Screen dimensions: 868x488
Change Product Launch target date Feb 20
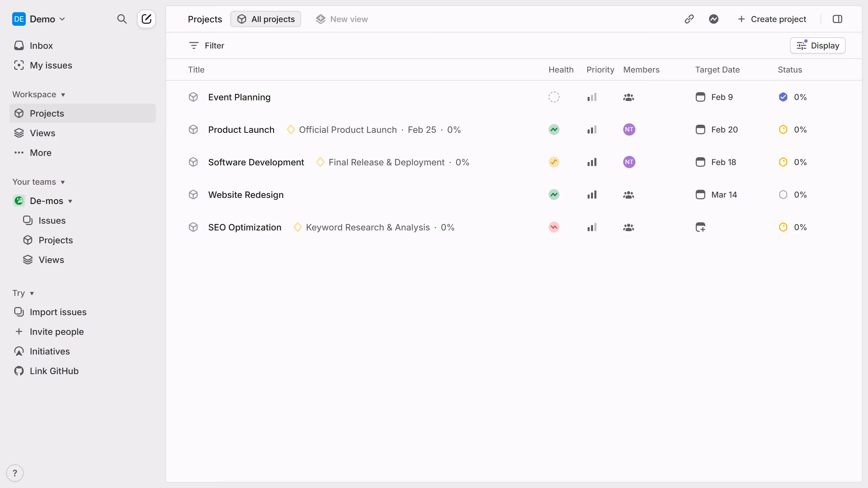pos(716,130)
